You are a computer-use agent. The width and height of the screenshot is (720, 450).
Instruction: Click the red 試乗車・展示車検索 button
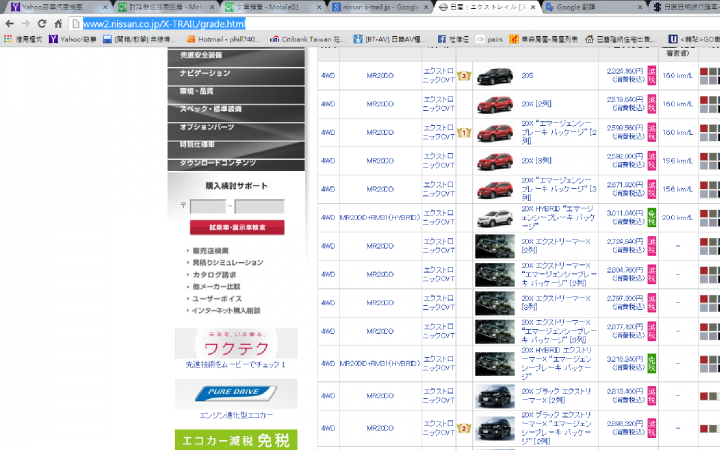tap(237, 227)
